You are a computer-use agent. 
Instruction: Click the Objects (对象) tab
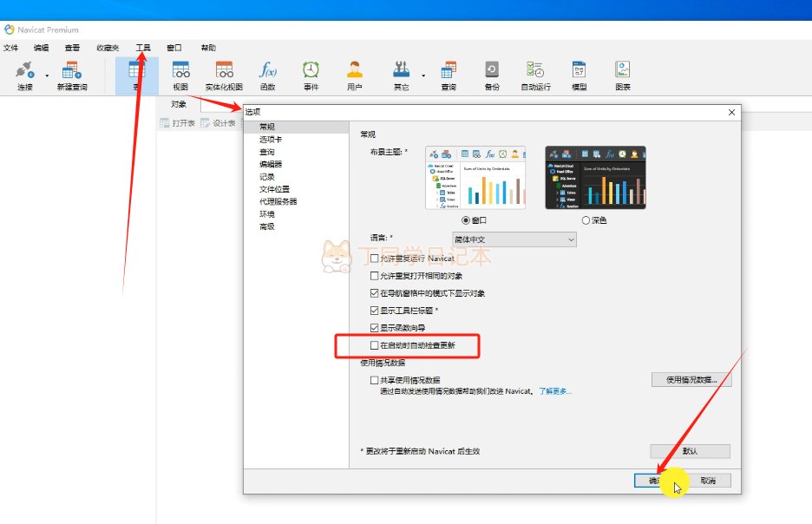click(x=179, y=104)
